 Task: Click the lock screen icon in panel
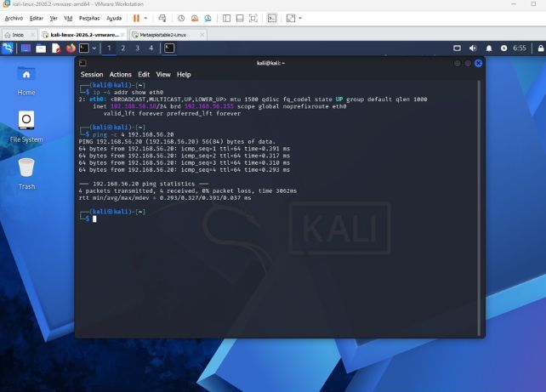tap(541, 48)
